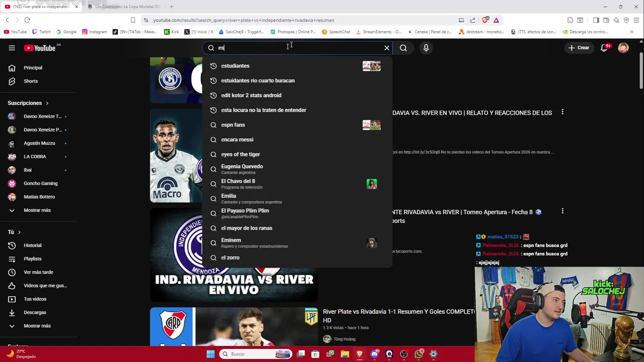Viewport: 644px width, 362px height.
Task: Open the YouTube hamburger guide menu
Action: (x=12, y=48)
